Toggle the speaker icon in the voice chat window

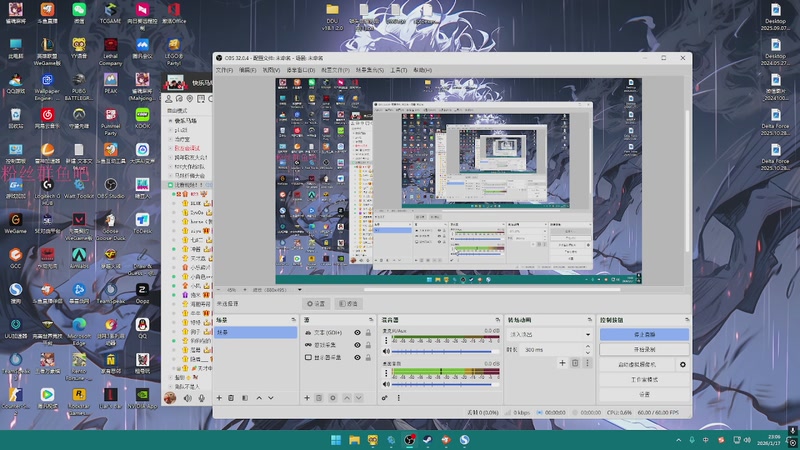coord(188,398)
